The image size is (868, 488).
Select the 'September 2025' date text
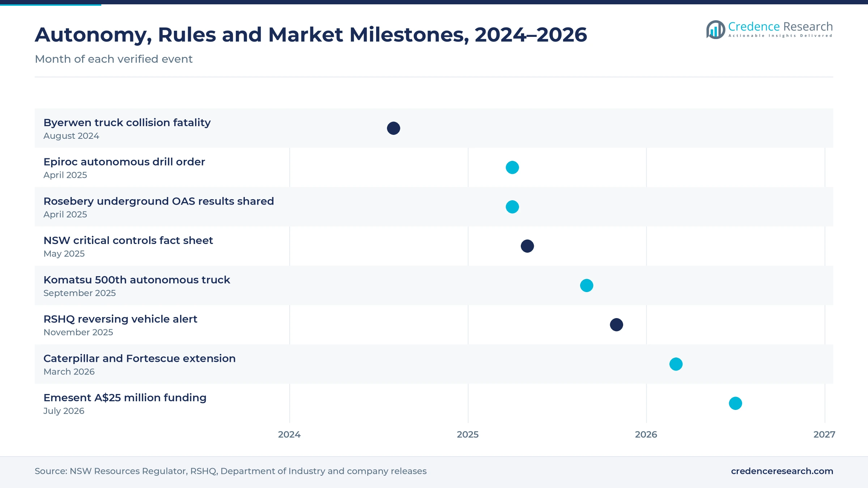(x=80, y=293)
